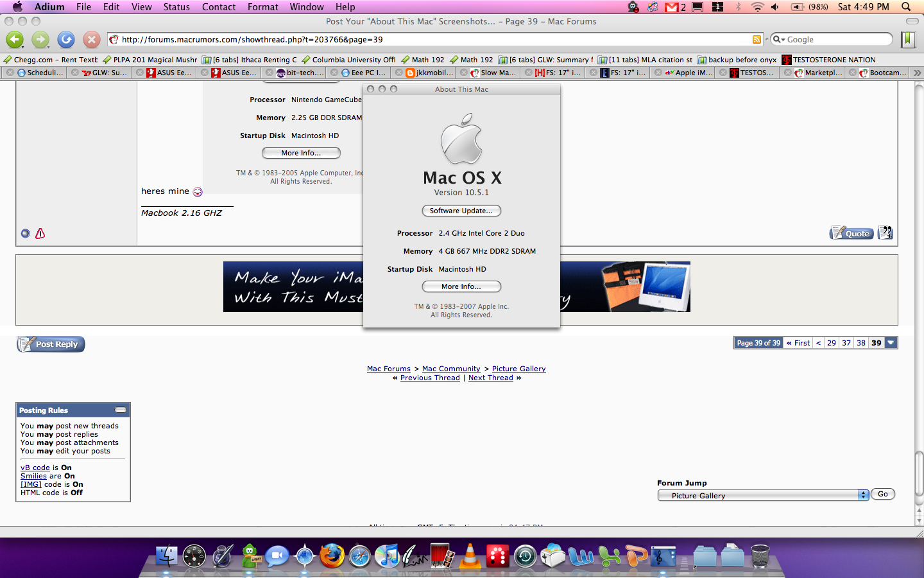Click the Camino compass dock icon
The width and height of the screenshot is (924, 578).
(305, 556)
